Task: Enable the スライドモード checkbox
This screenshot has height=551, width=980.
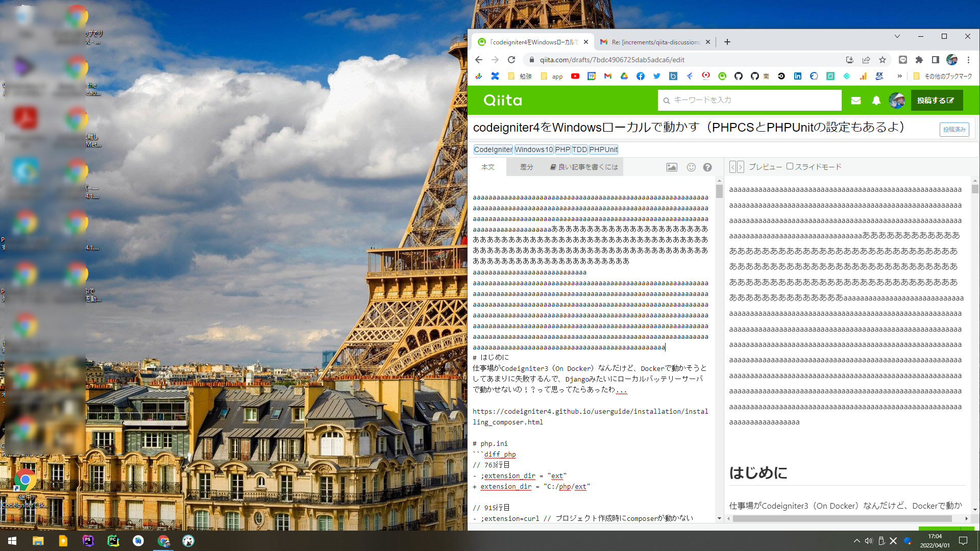Action: [x=790, y=166]
